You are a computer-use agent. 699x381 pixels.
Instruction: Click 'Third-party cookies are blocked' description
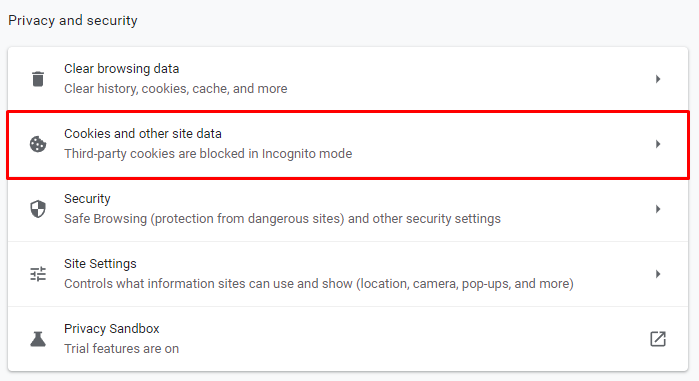point(208,154)
